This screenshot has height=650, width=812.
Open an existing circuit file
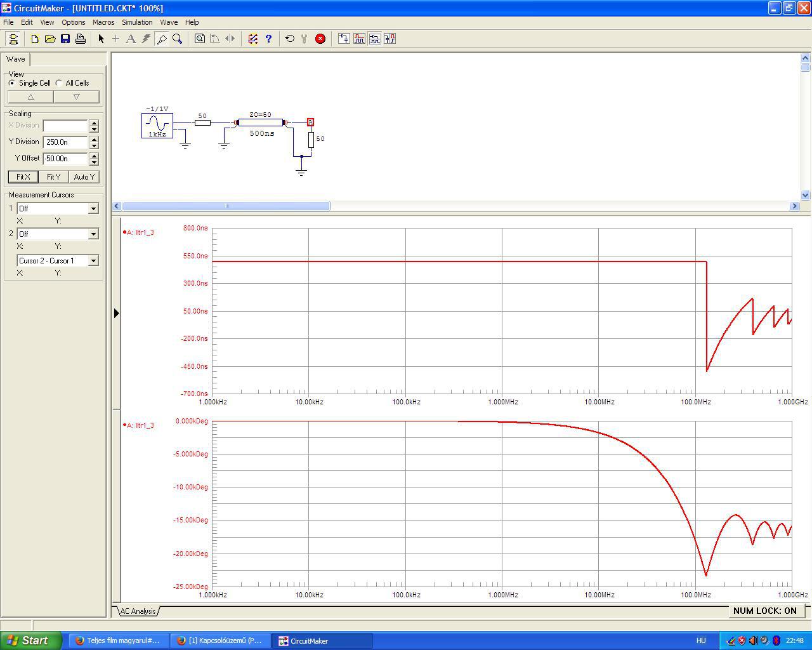pyautogui.click(x=50, y=39)
